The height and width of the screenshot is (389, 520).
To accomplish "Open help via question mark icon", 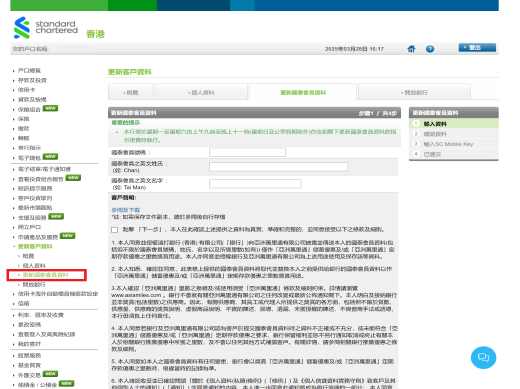I will 430,49.
